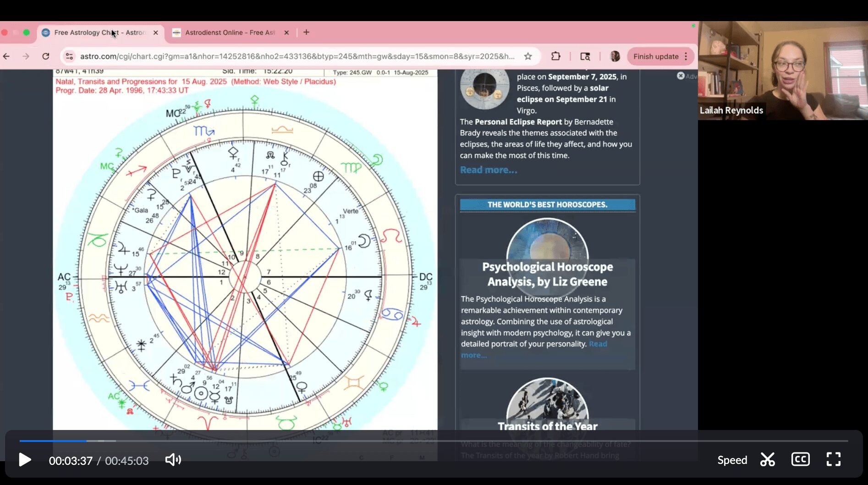
Task: Open Transits of the Year heading
Action: [x=547, y=426]
